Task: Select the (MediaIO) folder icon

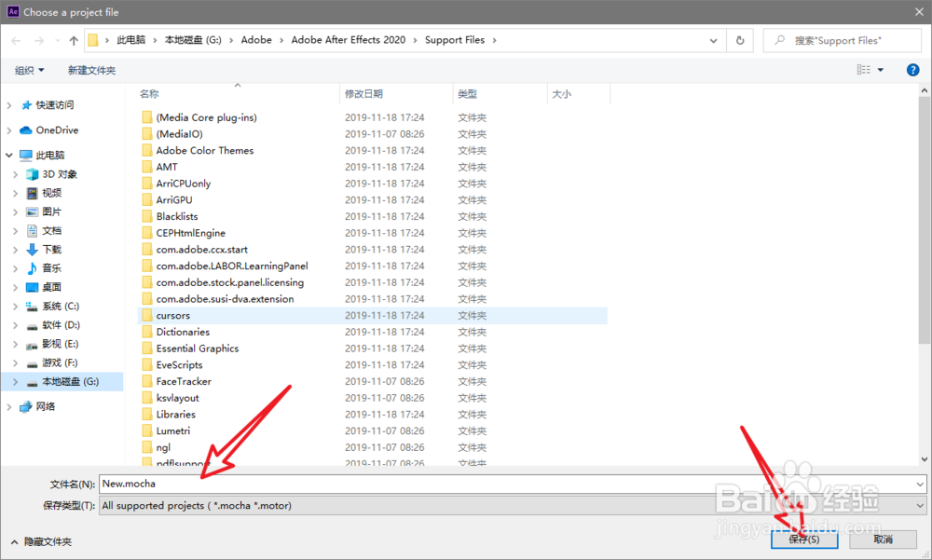Action: pyautogui.click(x=147, y=134)
